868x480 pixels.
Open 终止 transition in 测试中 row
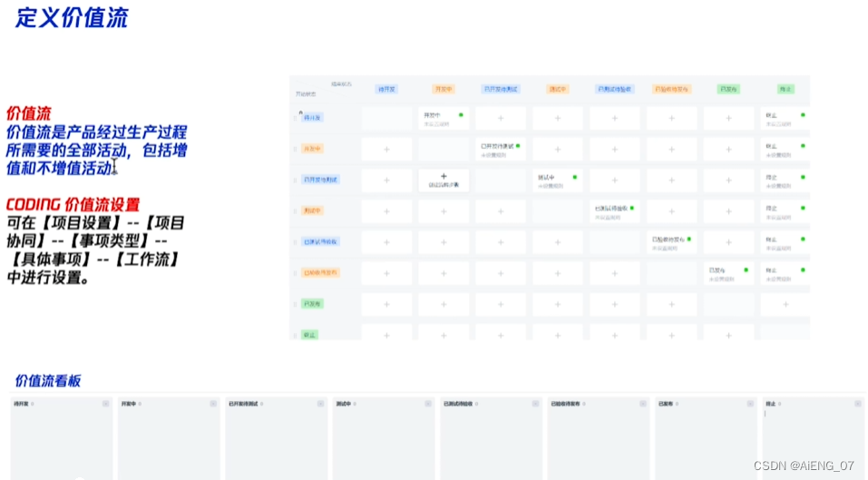coord(785,211)
